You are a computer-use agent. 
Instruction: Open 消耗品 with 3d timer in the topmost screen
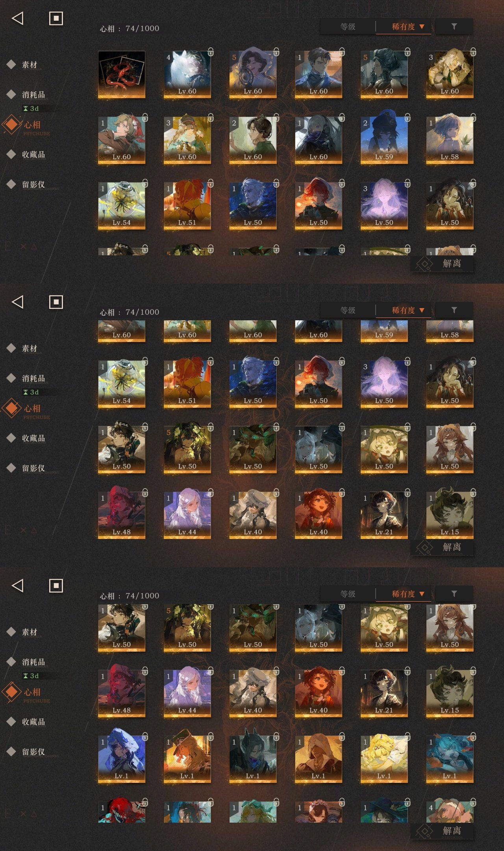pos(33,95)
